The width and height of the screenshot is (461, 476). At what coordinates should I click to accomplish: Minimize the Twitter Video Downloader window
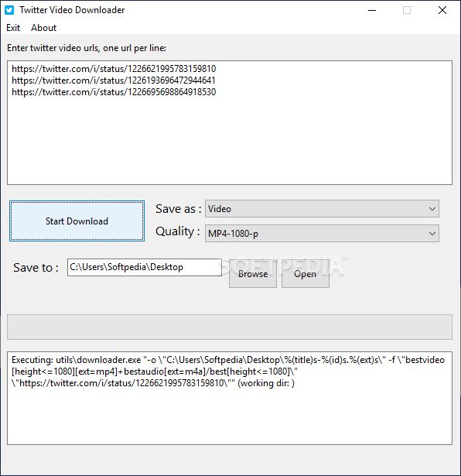372,10
